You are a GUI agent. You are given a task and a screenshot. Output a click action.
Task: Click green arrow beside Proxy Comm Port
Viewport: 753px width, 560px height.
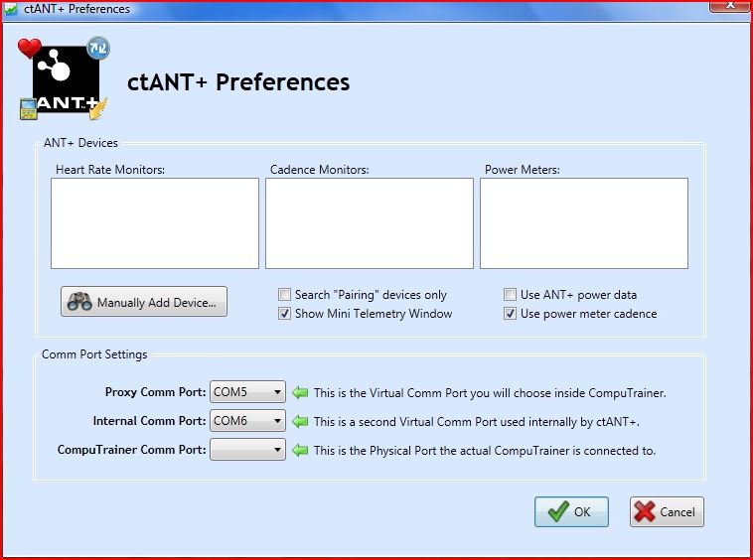[300, 392]
